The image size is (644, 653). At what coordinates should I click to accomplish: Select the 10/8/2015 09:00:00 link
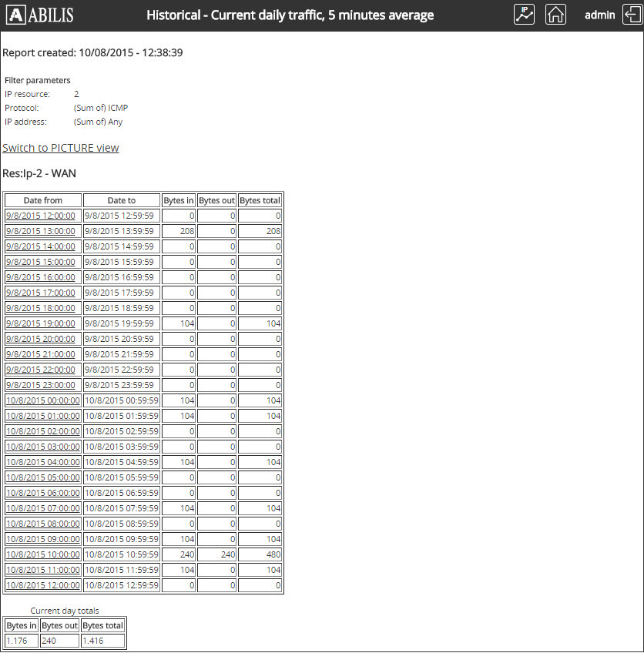pyautogui.click(x=42, y=539)
